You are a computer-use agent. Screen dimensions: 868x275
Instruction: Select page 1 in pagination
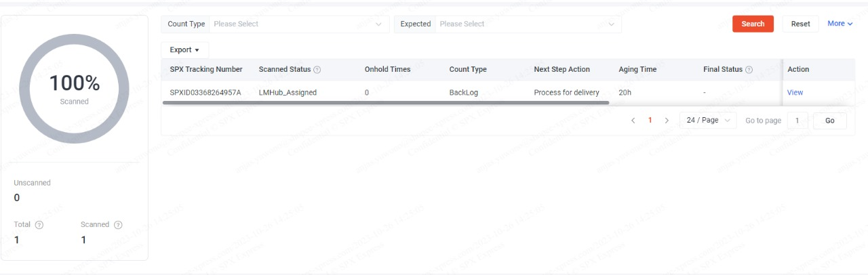point(650,121)
